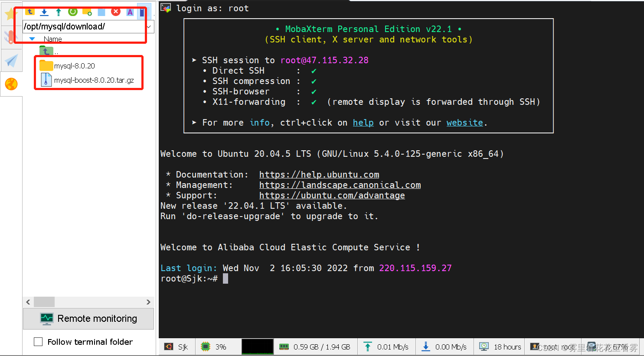The width and height of the screenshot is (644, 356).
Task: Click the root@47.115.32.28 session text
Action: (x=324, y=60)
